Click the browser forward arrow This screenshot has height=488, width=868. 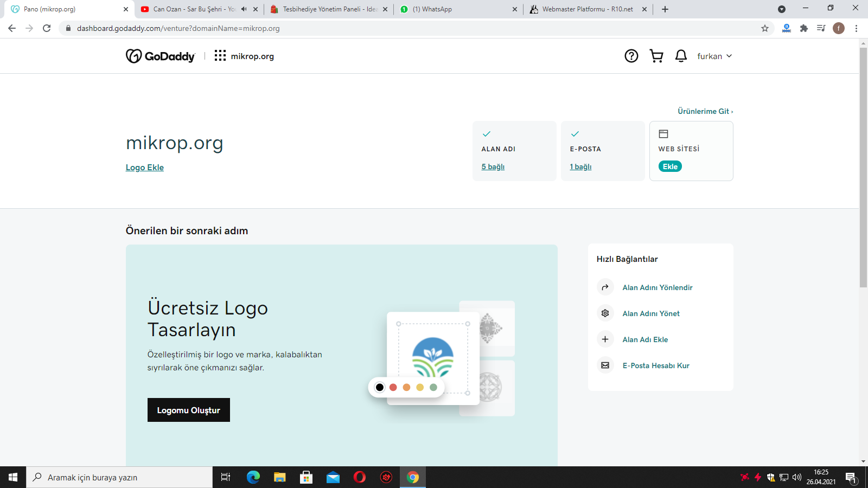[x=29, y=28]
